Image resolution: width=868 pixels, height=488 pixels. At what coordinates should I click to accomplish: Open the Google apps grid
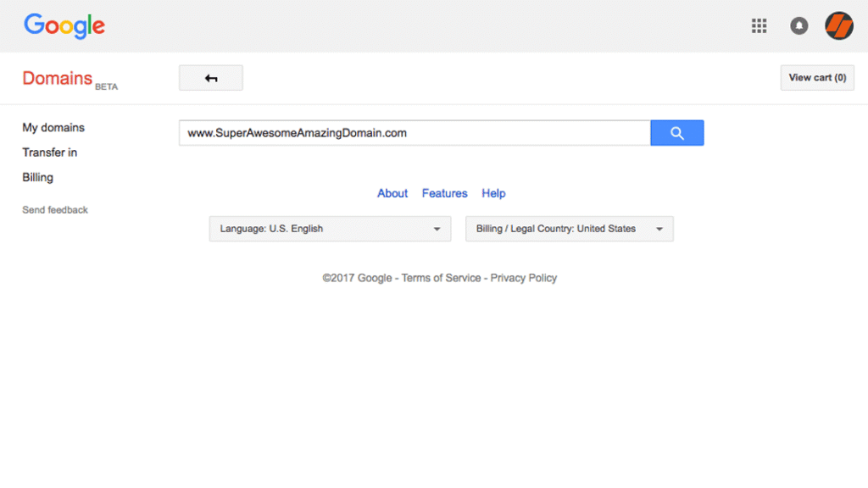click(759, 26)
